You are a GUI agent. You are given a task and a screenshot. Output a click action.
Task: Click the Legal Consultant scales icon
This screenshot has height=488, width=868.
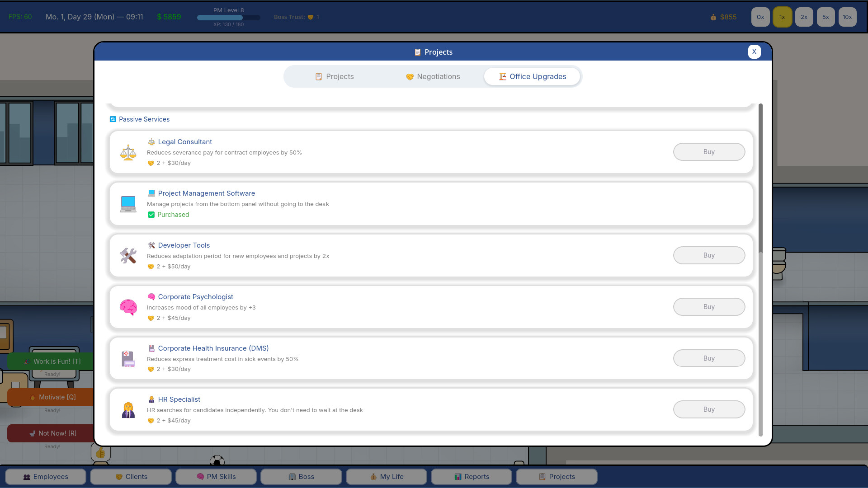pos(128,152)
